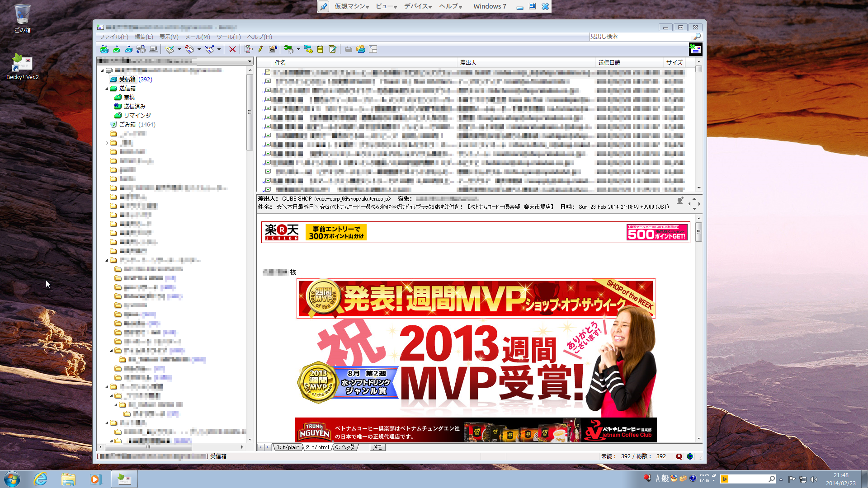
Task: Click the folder-with-tray icon in the toolbar
Action: tap(361, 49)
